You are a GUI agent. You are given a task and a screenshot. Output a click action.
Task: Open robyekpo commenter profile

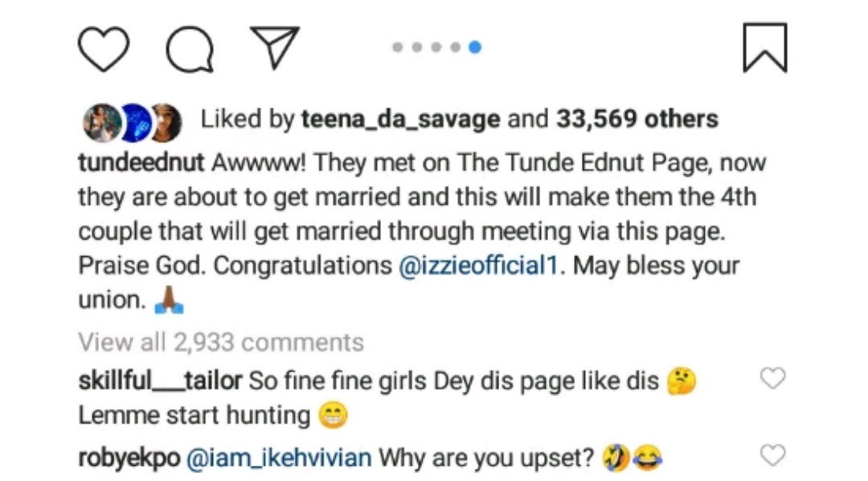click(x=129, y=459)
